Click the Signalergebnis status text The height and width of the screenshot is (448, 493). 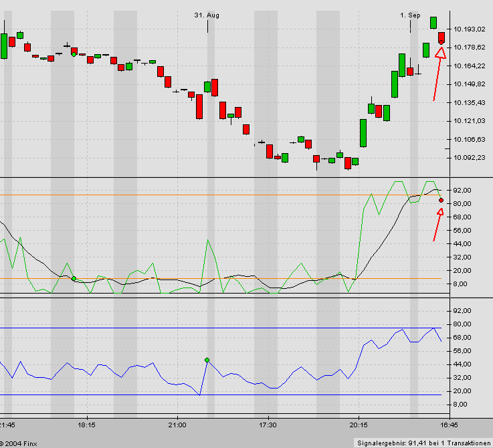click(x=423, y=443)
